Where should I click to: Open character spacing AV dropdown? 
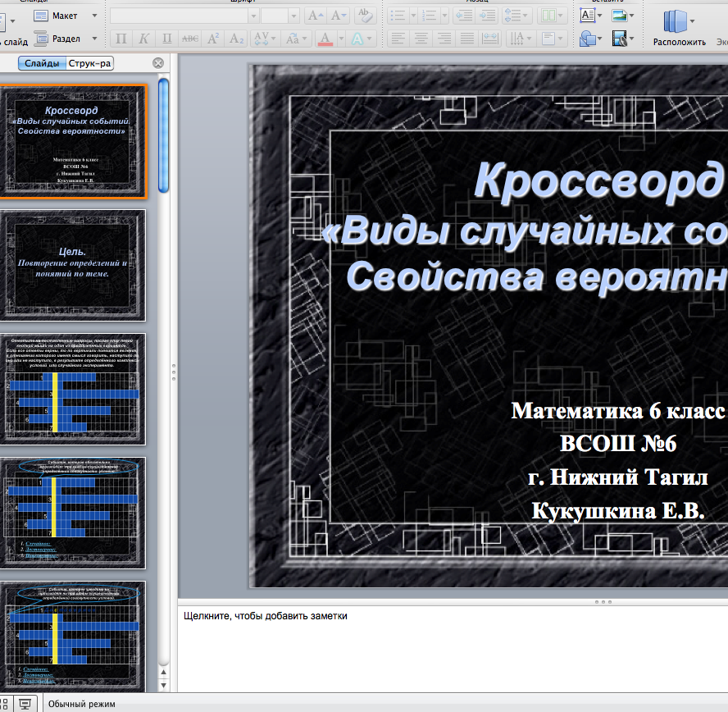pos(264,39)
